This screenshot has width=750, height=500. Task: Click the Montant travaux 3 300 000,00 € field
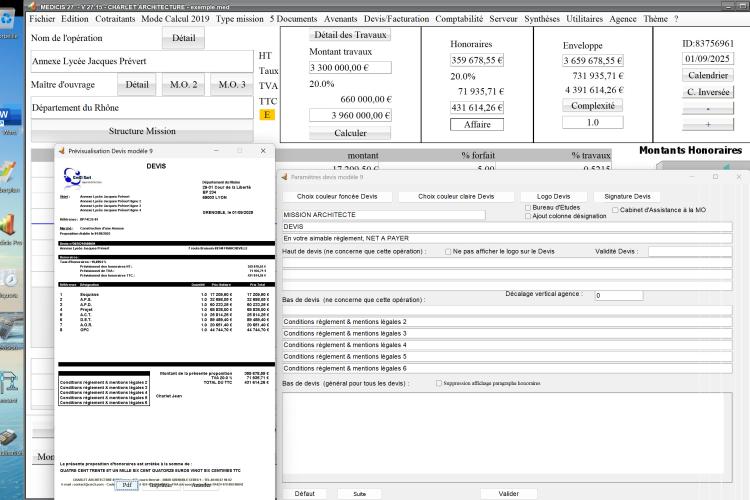click(x=350, y=67)
